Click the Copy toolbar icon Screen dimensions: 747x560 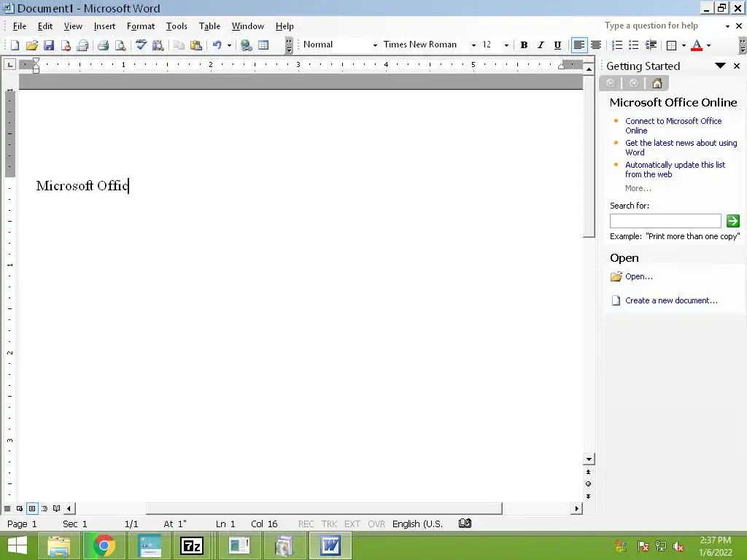pos(179,45)
